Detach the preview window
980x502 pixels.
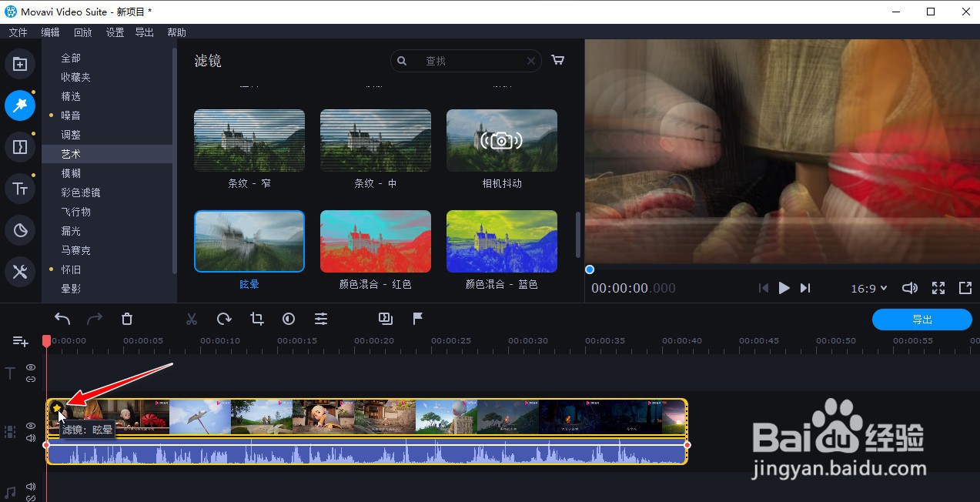coord(965,288)
